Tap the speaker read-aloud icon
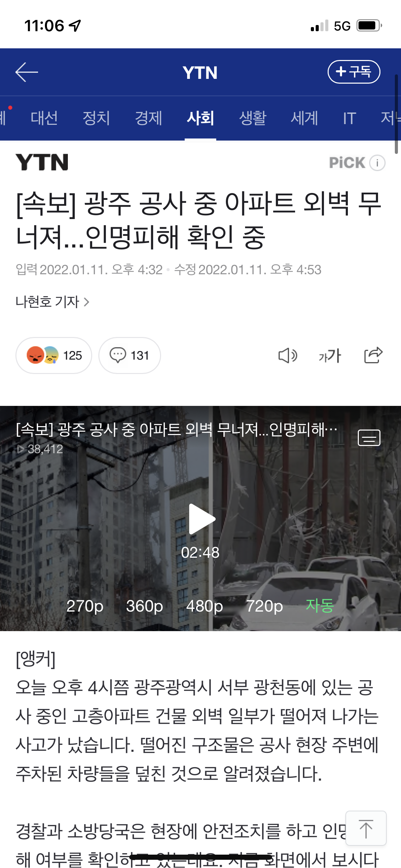Screen dimensions: 401x868 (x=288, y=355)
